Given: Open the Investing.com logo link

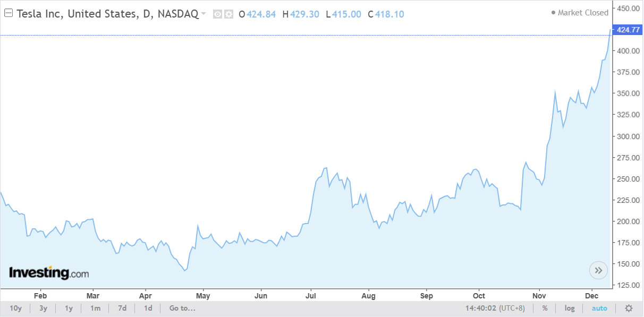Looking at the screenshot, I should (x=49, y=273).
